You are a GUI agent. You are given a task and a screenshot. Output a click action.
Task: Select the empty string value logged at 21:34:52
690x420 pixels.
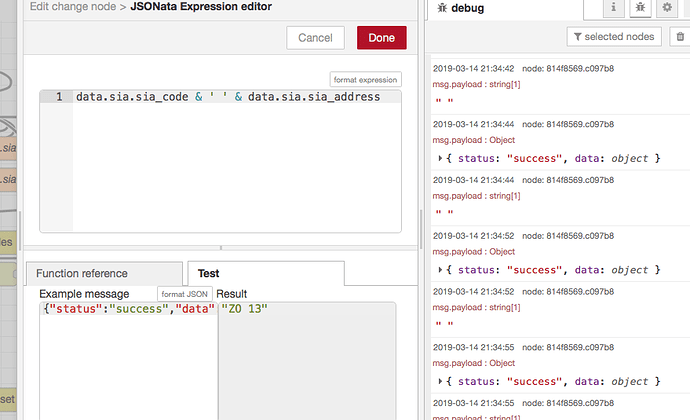click(444, 324)
